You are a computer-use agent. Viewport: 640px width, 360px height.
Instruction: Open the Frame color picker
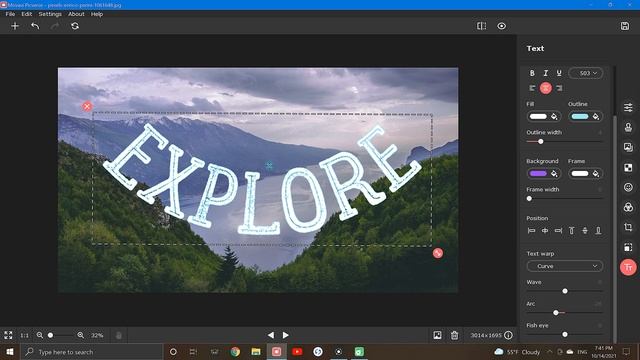click(x=585, y=173)
